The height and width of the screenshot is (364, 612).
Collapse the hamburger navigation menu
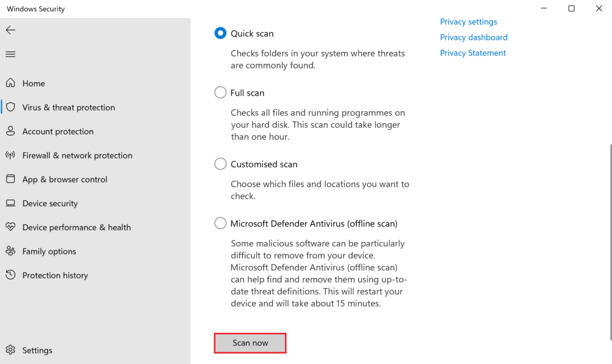click(x=10, y=54)
